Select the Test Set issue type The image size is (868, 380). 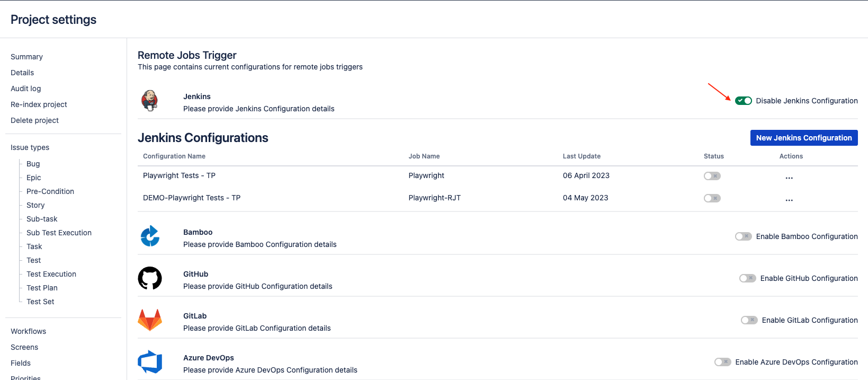(40, 302)
